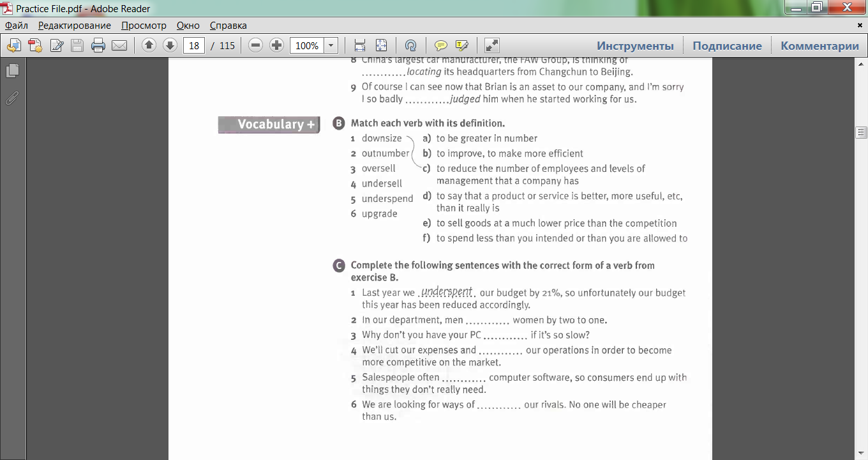This screenshot has height=460, width=868.
Task: Click the word 'upgrade'
Action: click(380, 214)
